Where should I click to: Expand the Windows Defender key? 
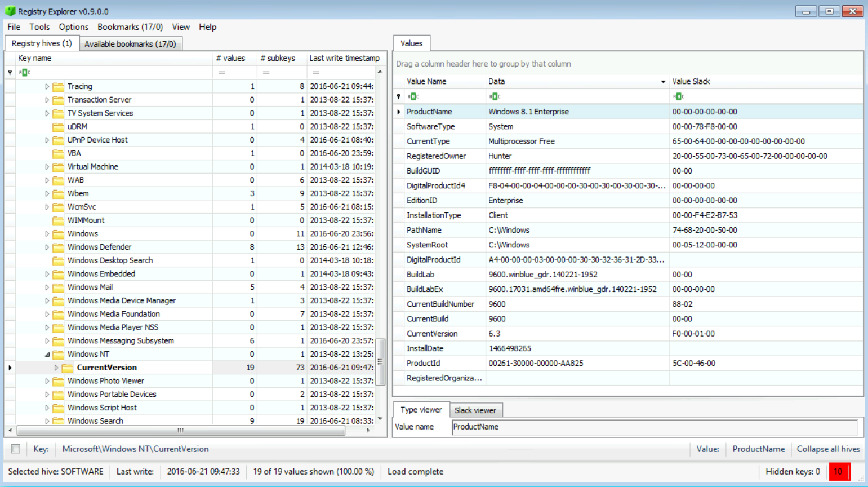point(47,247)
